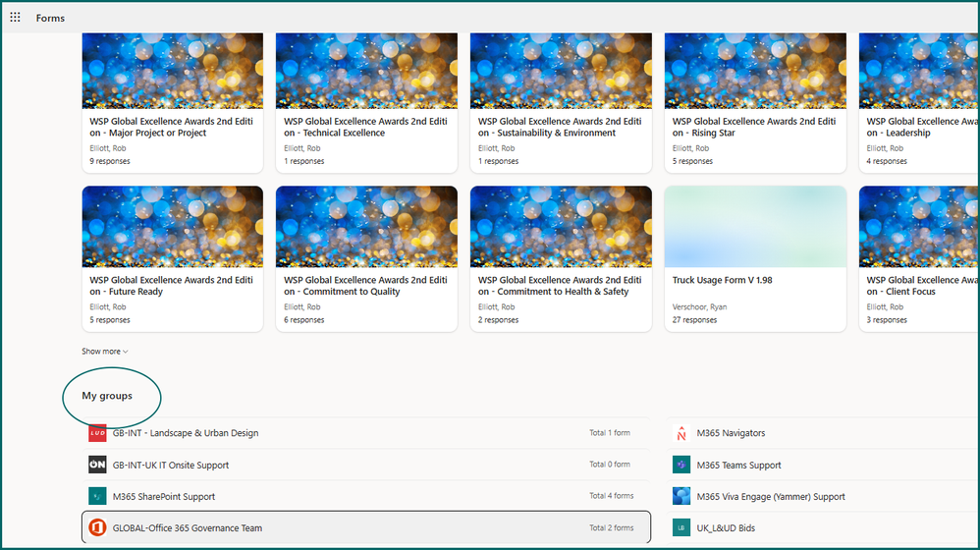980x550 pixels.
Task: Open the Truck Usage Form V 1.98 title
Action: (x=723, y=280)
